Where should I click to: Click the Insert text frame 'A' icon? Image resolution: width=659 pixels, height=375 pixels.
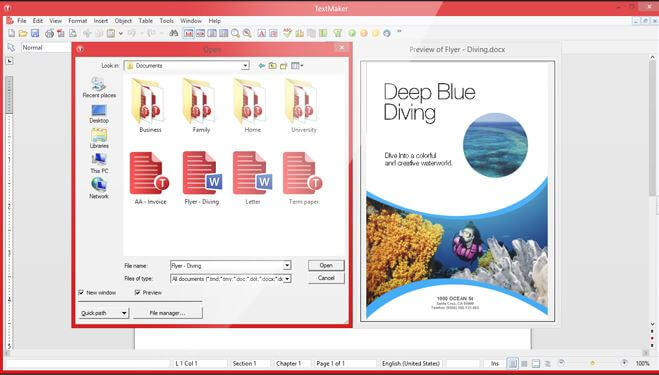261,33
